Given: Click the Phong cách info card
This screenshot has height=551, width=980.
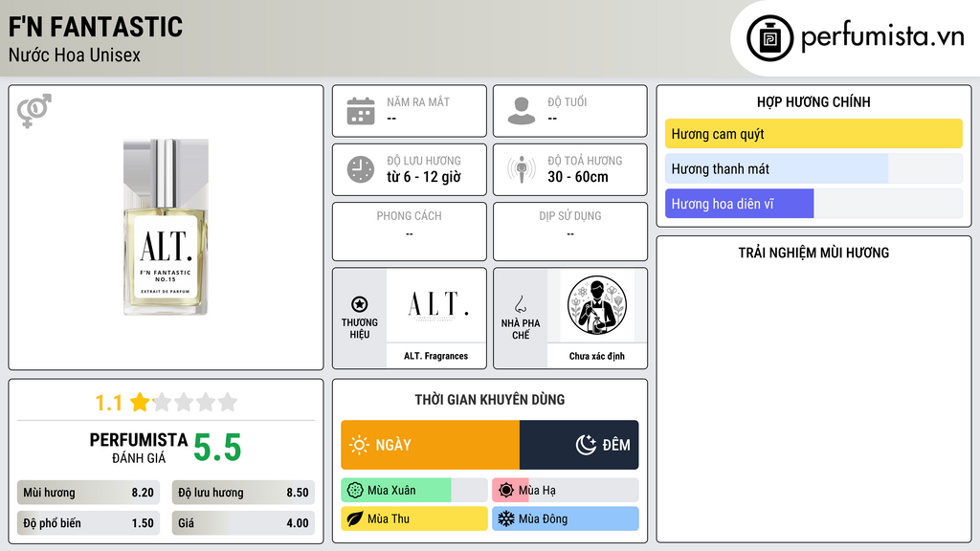Looking at the screenshot, I should pos(410,231).
